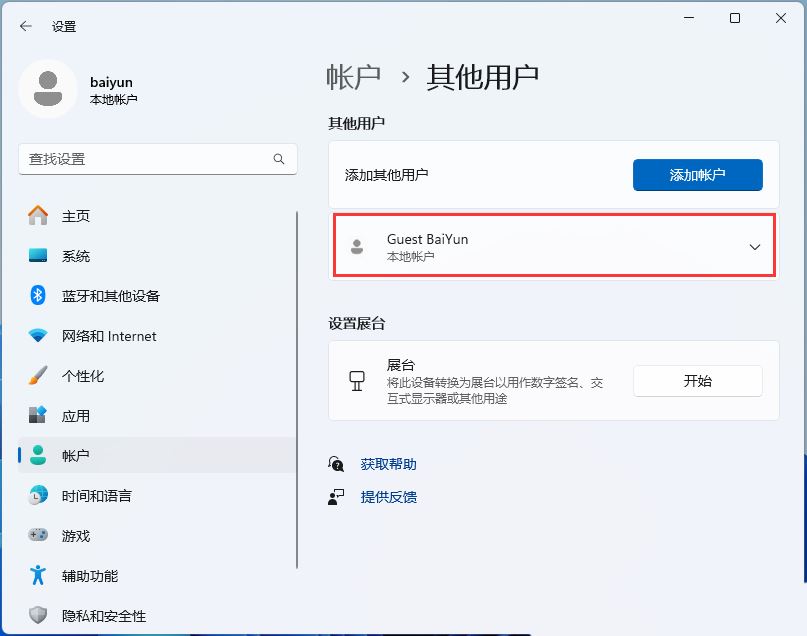Image resolution: width=807 pixels, height=636 pixels.
Task: Go to 网络和 Internet settings
Action: pyautogui.click(x=157, y=335)
